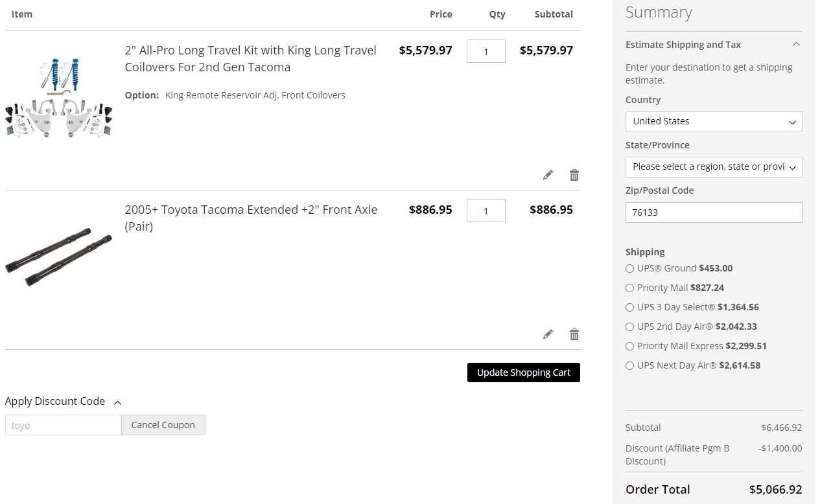Click the Cancel Coupon button

tap(163, 425)
